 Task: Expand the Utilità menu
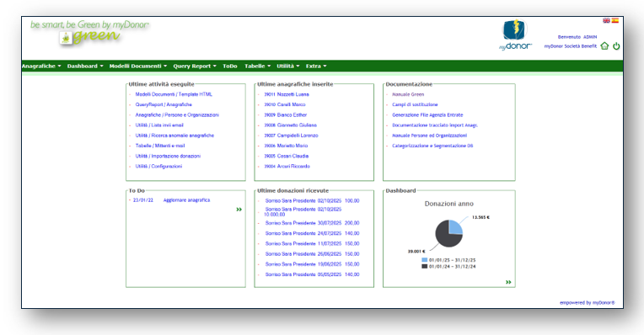coord(288,66)
